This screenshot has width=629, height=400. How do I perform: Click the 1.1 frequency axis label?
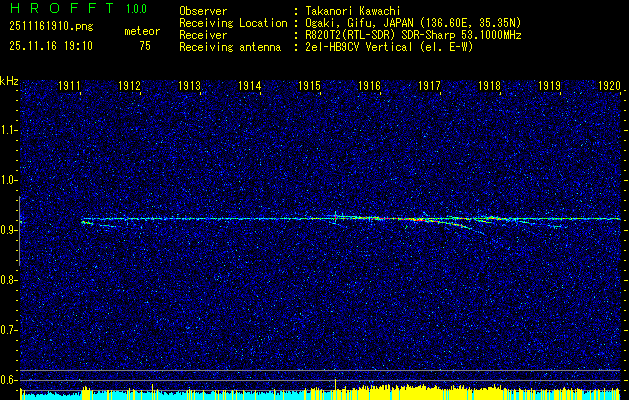click(x=9, y=130)
